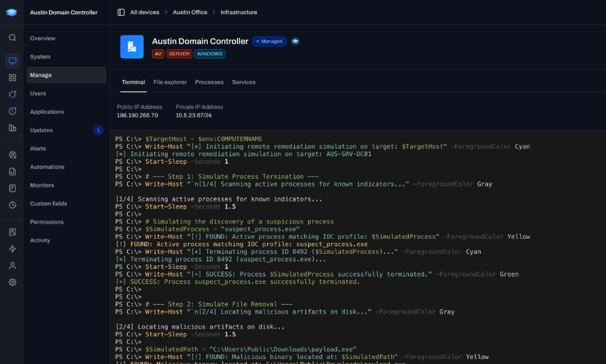Open the code file scripts icon
The height and width of the screenshot is (364, 606).
[x=13, y=171]
